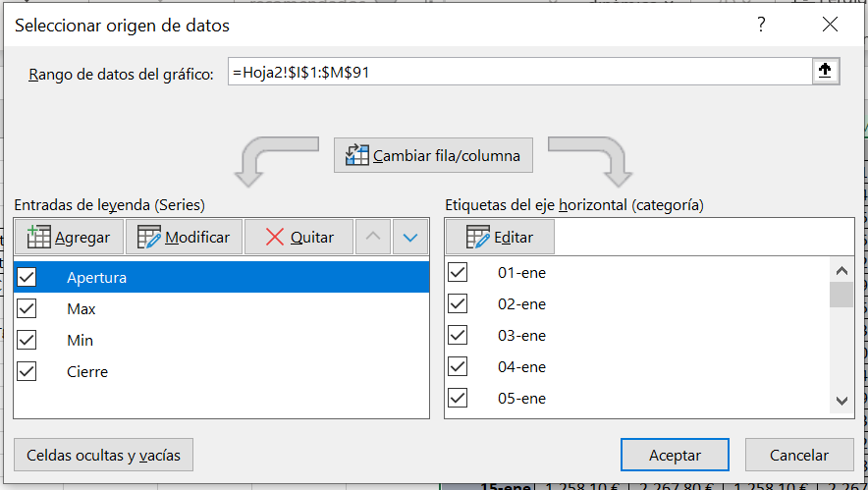The image size is (868, 490).
Task: Remove the selected series with Quitar
Action: click(298, 237)
